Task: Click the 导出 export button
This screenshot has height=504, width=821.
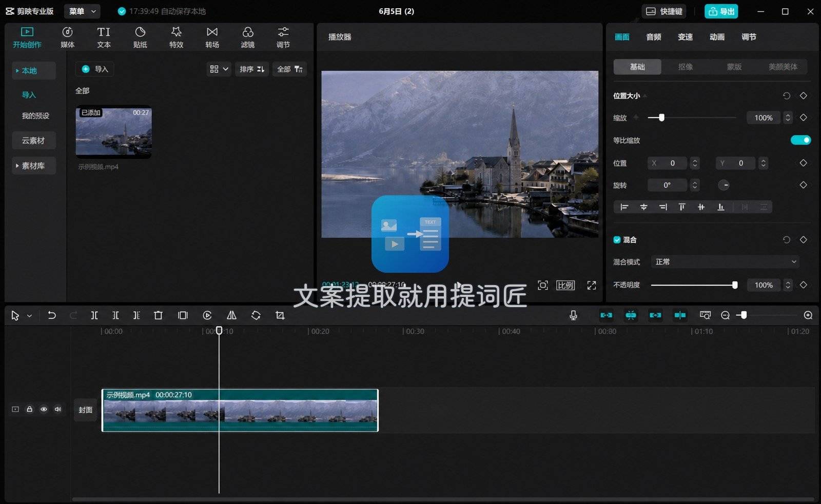Action: 721,11
